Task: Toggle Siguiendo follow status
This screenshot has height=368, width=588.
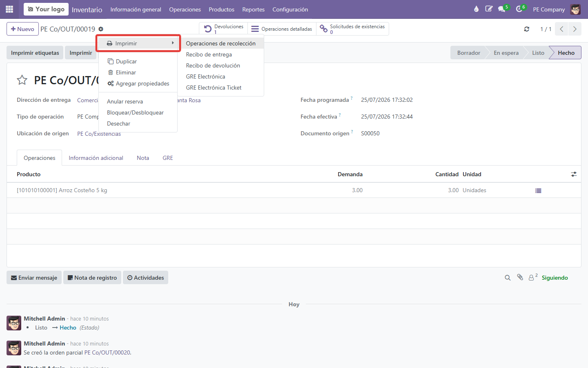Action: (555, 278)
